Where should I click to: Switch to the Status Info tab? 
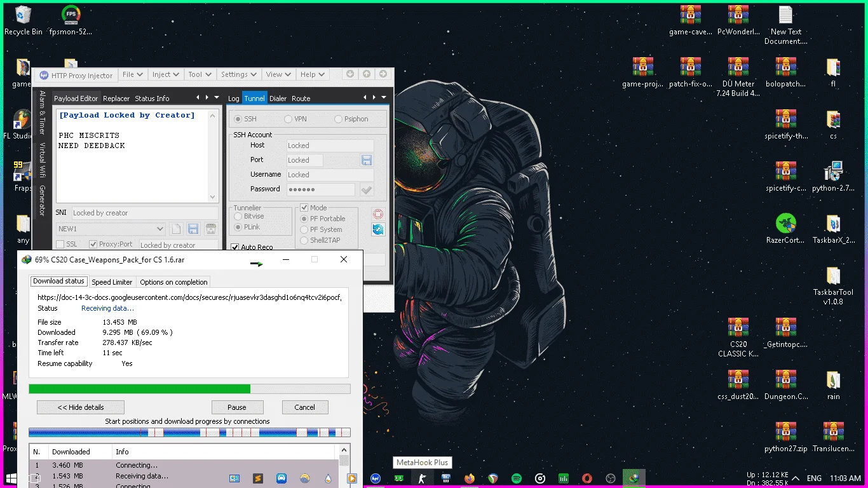click(x=152, y=98)
